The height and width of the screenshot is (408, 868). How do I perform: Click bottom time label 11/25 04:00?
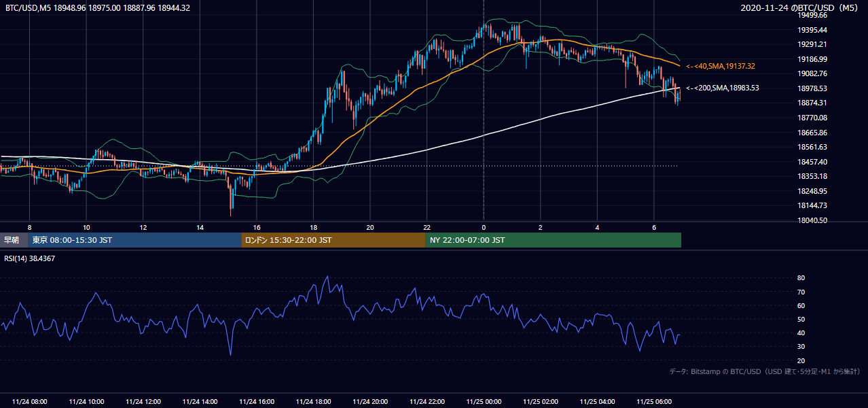[x=597, y=402]
